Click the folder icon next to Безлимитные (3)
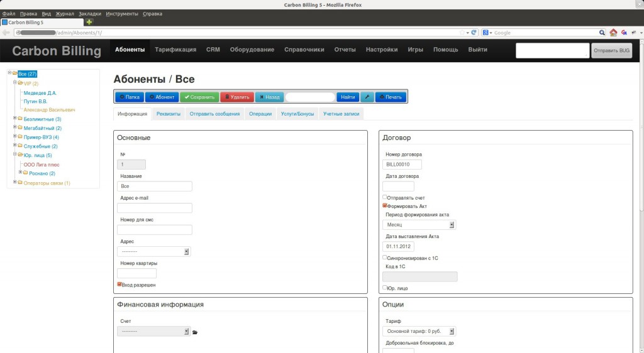Viewport: 644px width, 353px height. [20, 119]
